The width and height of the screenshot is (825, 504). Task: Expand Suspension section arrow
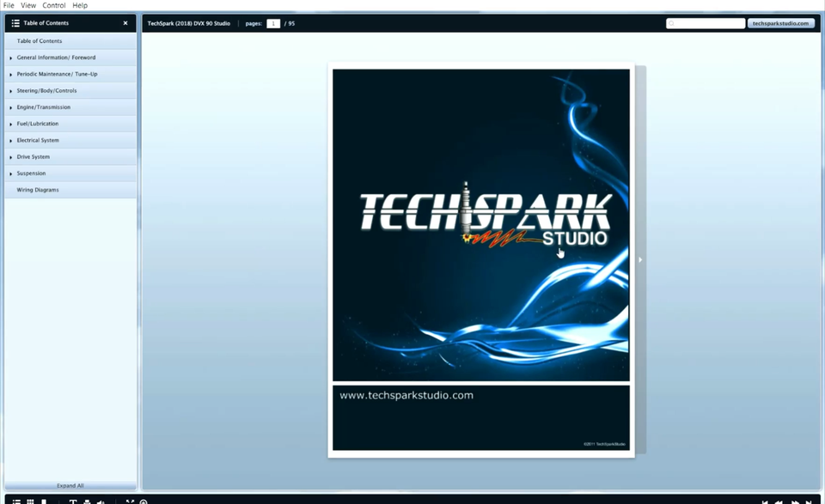tap(10, 174)
